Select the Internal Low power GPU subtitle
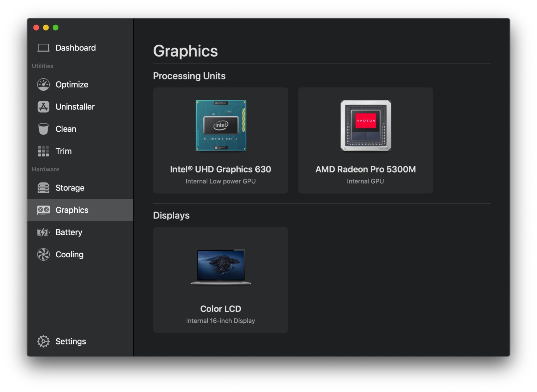The height and width of the screenshot is (392, 537). click(220, 181)
